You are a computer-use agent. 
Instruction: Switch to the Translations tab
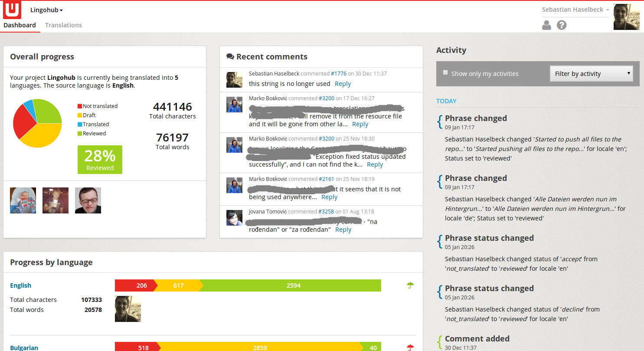click(x=63, y=25)
